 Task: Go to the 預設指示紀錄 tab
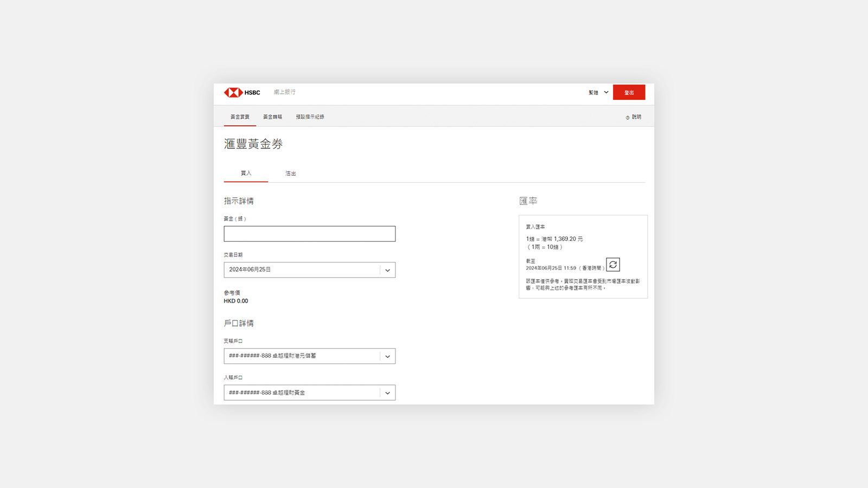click(x=310, y=117)
